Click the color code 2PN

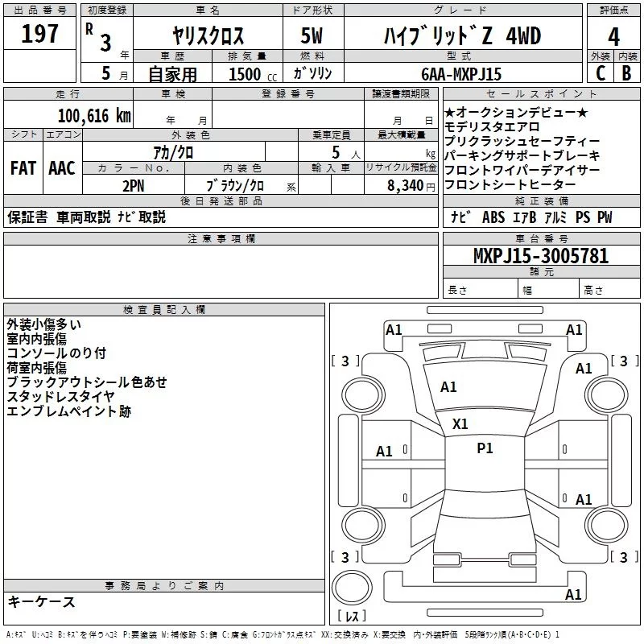133,184
